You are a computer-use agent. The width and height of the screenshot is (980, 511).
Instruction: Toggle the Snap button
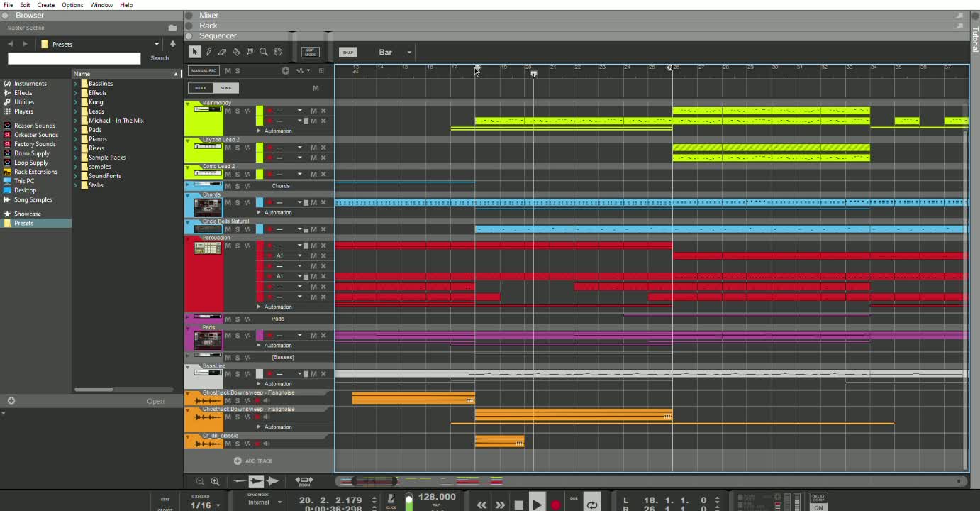347,52
